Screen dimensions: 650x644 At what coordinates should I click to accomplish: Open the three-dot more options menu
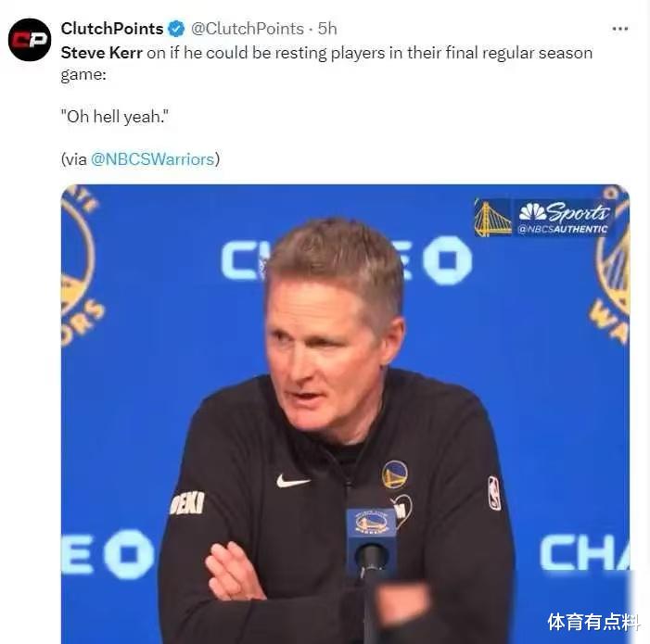tap(619, 29)
